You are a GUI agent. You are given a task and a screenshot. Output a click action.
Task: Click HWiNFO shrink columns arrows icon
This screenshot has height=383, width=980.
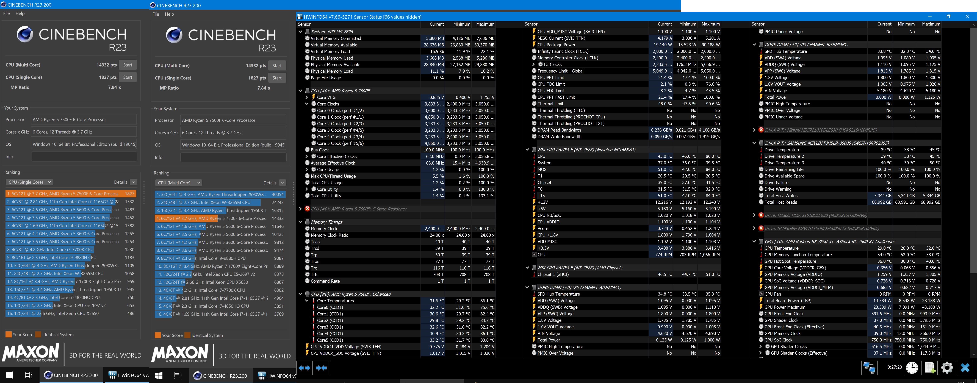point(322,368)
